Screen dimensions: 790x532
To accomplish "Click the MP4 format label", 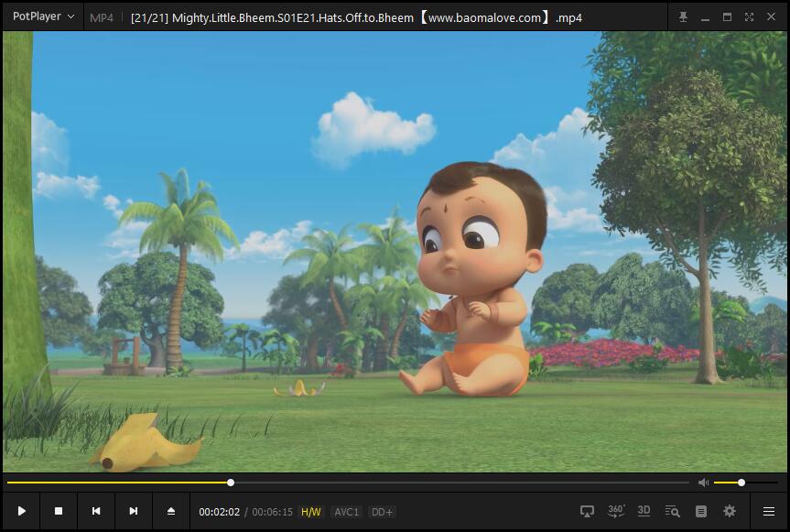I will (x=102, y=17).
